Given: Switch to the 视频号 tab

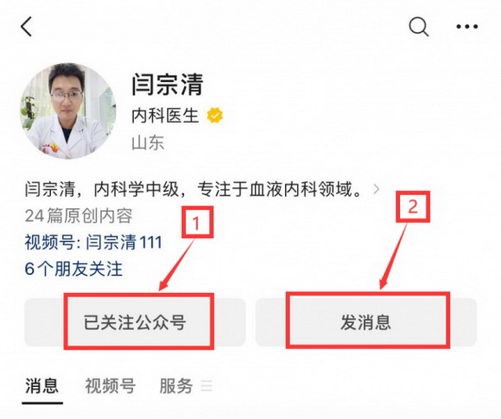Looking at the screenshot, I should pyautogui.click(x=110, y=386).
